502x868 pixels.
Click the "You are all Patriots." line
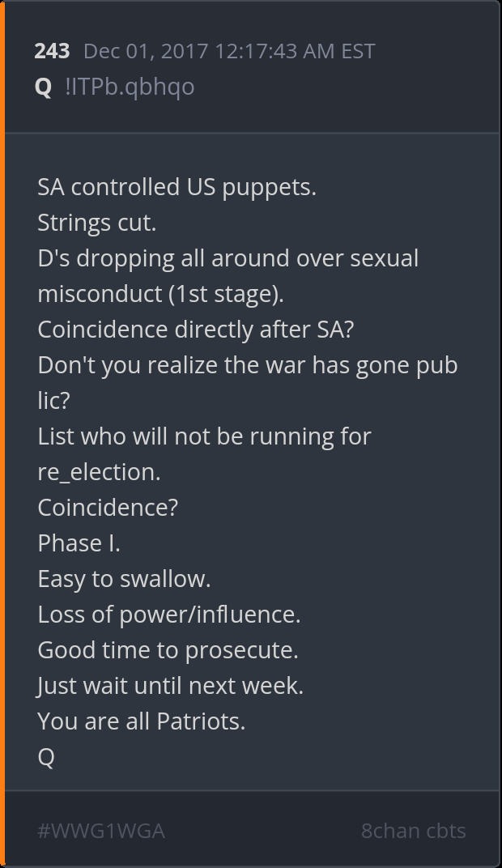point(141,721)
